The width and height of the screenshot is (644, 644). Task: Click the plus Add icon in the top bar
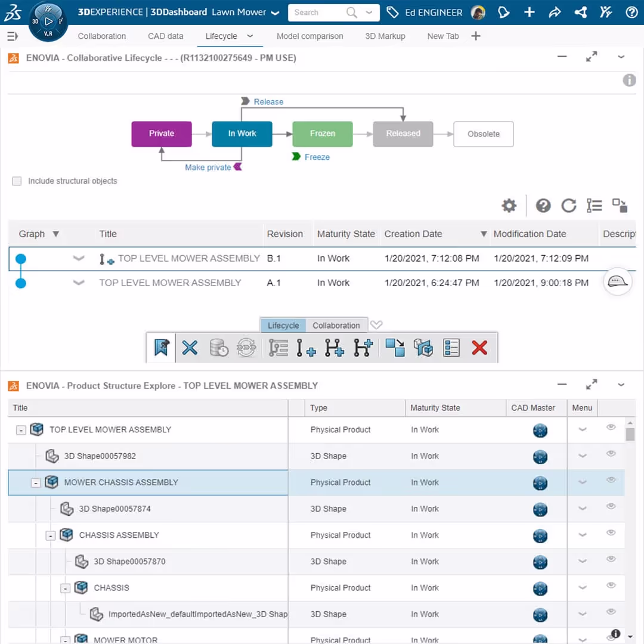click(530, 13)
